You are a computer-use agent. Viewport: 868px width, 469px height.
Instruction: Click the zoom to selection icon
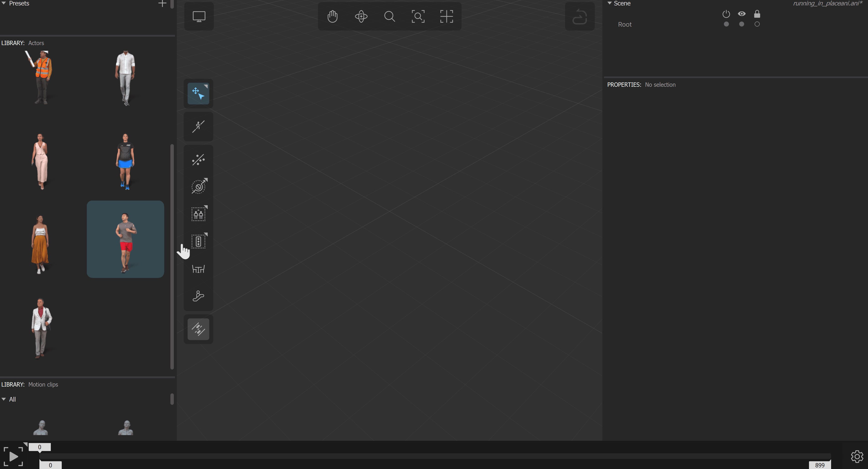click(418, 16)
